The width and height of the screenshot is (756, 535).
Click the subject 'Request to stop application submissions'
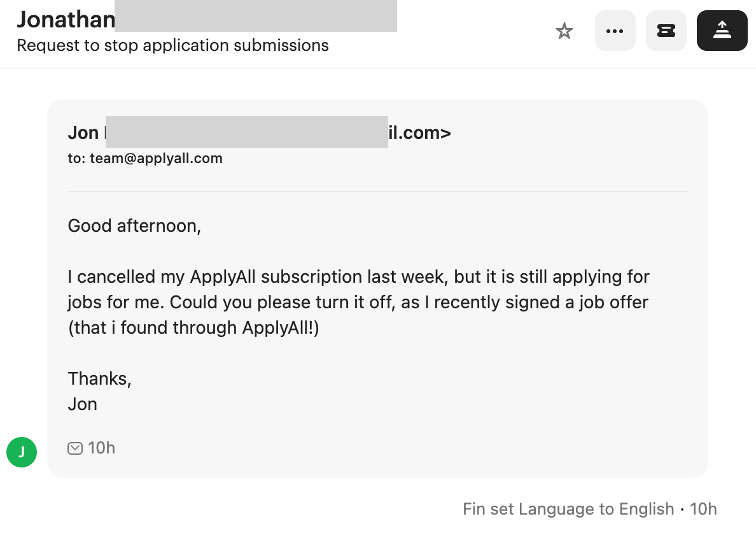point(172,46)
